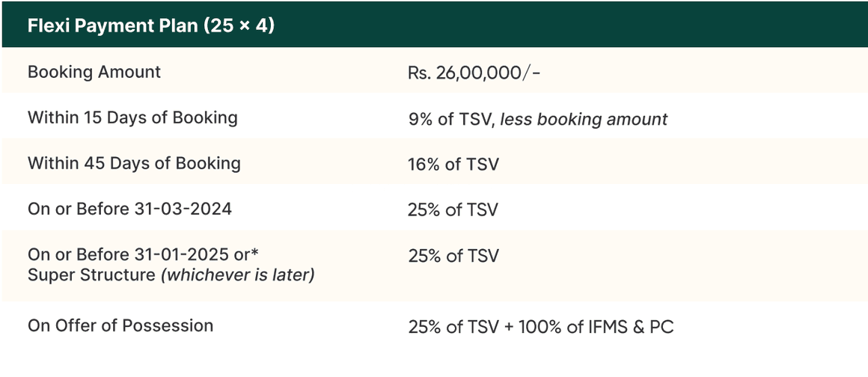Select 25% of TSV in Super Structure row

point(453,256)
